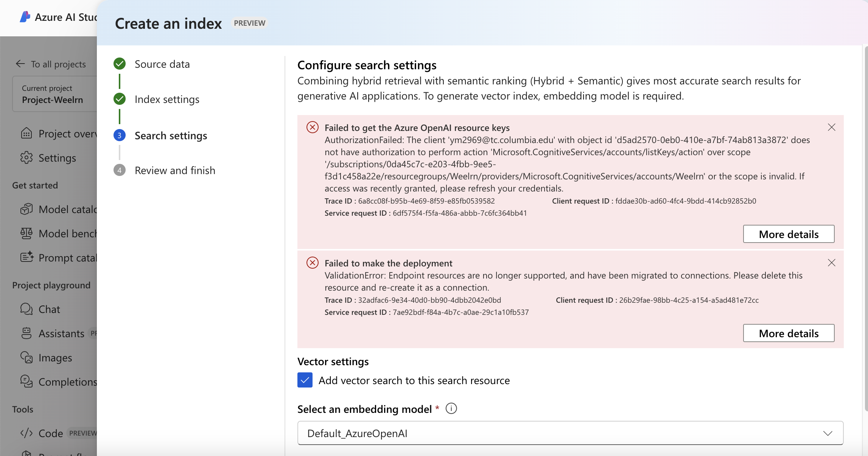
Task: Click More details for deployment error
Action: point(789,333)
